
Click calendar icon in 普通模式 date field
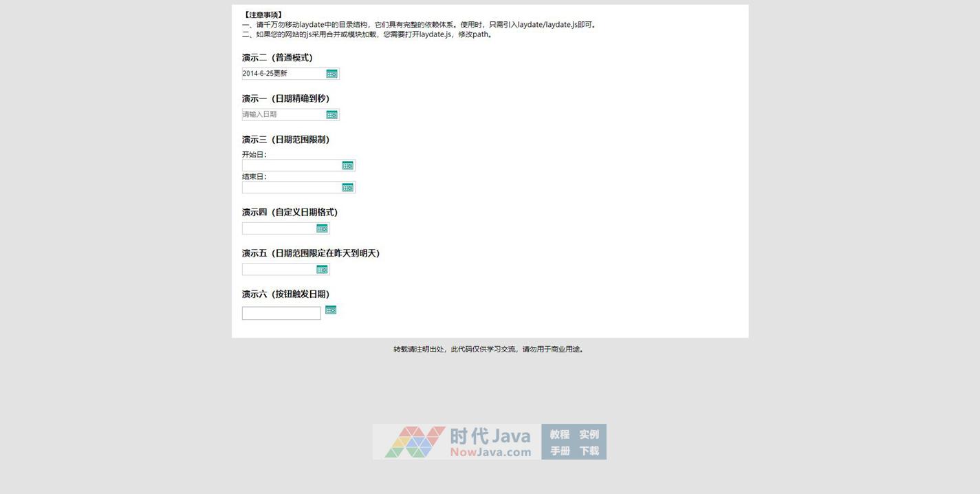(x=331, y=74)
